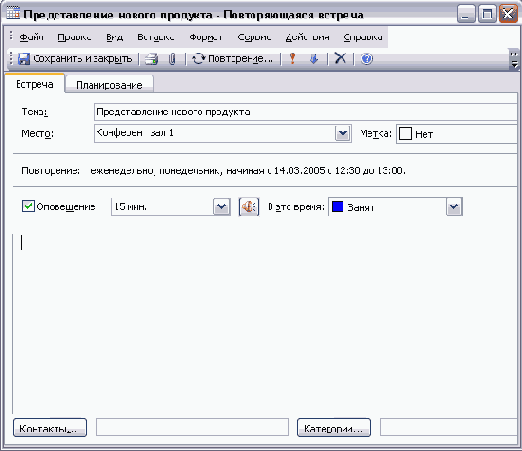Toggle the Оповещение reminder checkbox
The image size is (522, 451).
pyautogui.click(x=28, y=206)
